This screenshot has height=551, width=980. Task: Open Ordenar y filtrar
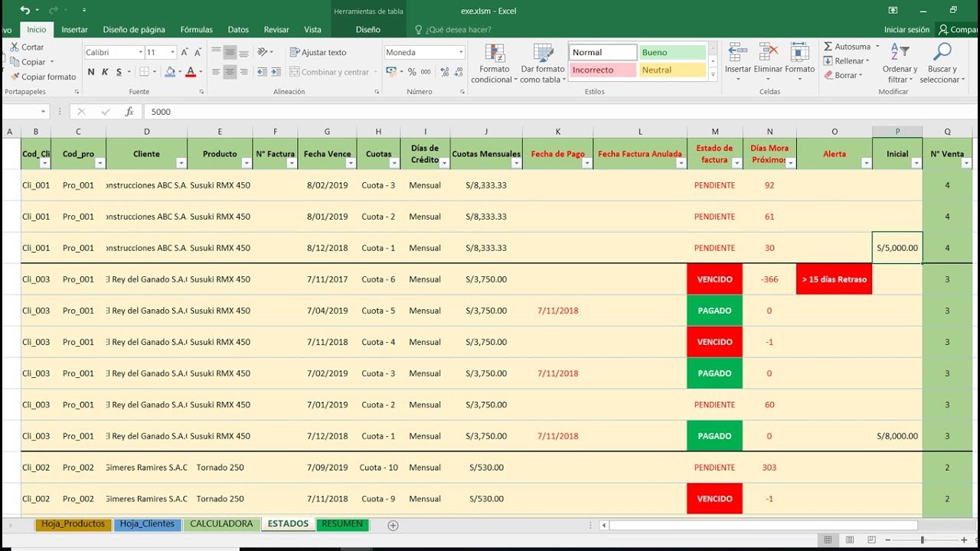click(x=900, y=64)
